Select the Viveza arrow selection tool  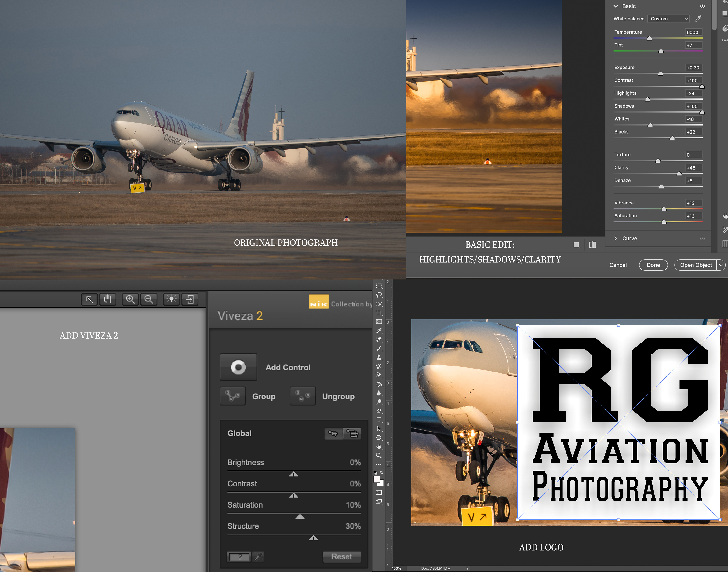(89, 299)
